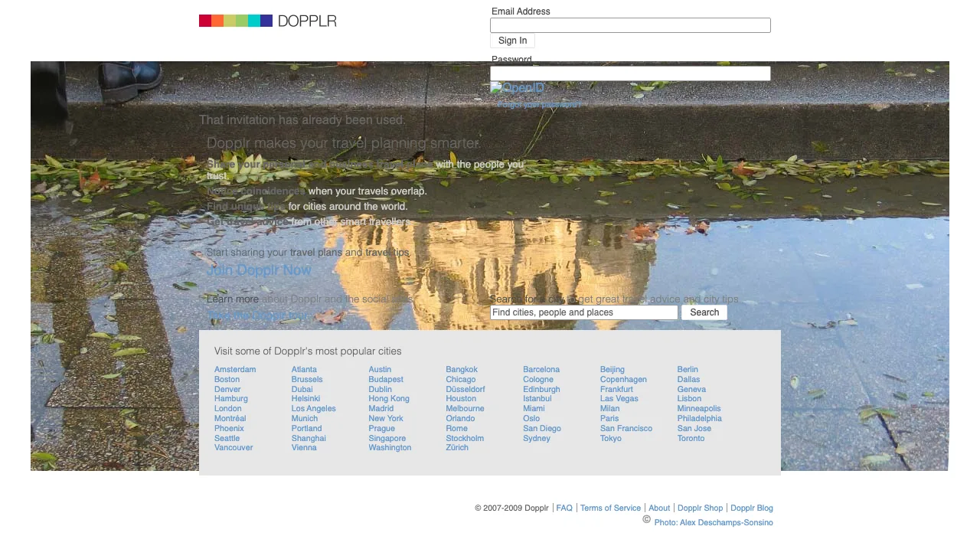Open the Toronto city link

pos(691,439)
